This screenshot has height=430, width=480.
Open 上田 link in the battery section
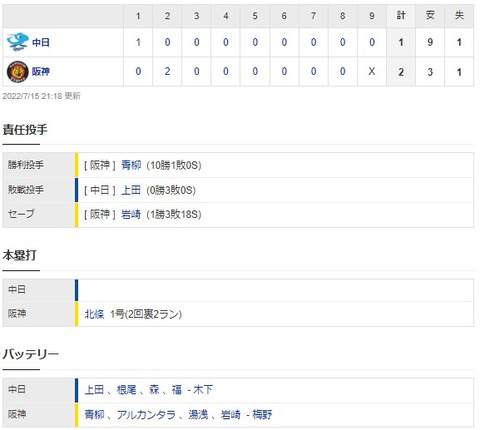94,389
